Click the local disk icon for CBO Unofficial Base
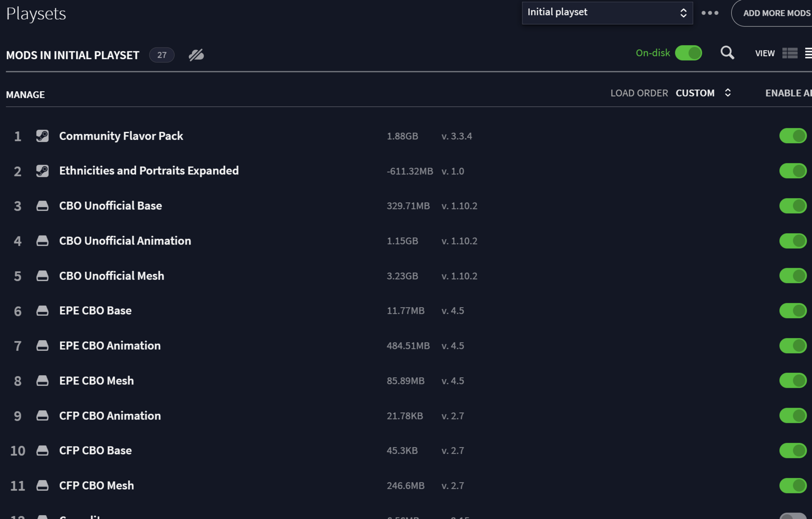Image resolution: width=812 pixels, height=519 pixels. pos(42,206)
